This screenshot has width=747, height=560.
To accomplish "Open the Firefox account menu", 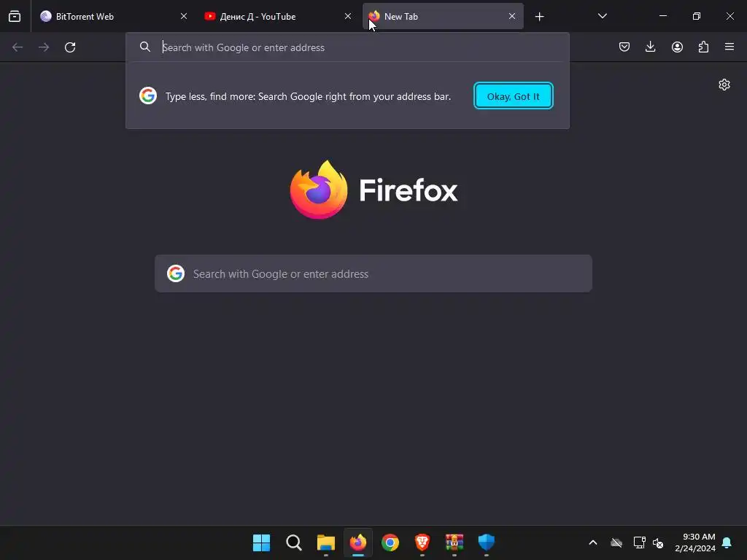I will (x=677, y=47).
